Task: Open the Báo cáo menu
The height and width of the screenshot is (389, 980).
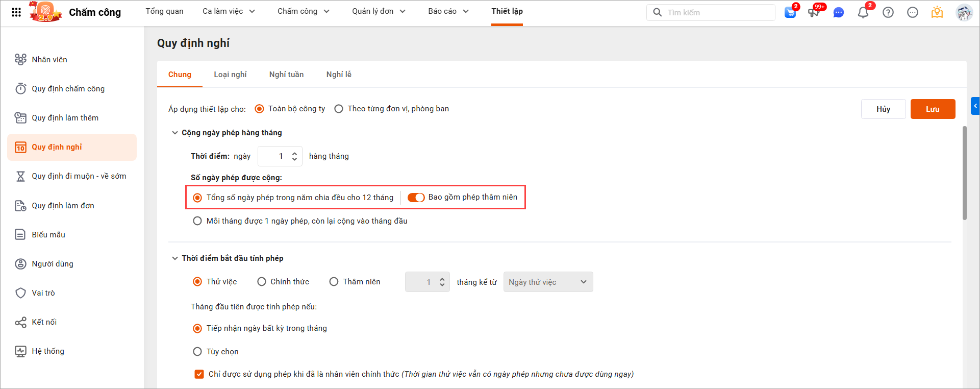Action: pyautogui.click(x=448, y=11)
